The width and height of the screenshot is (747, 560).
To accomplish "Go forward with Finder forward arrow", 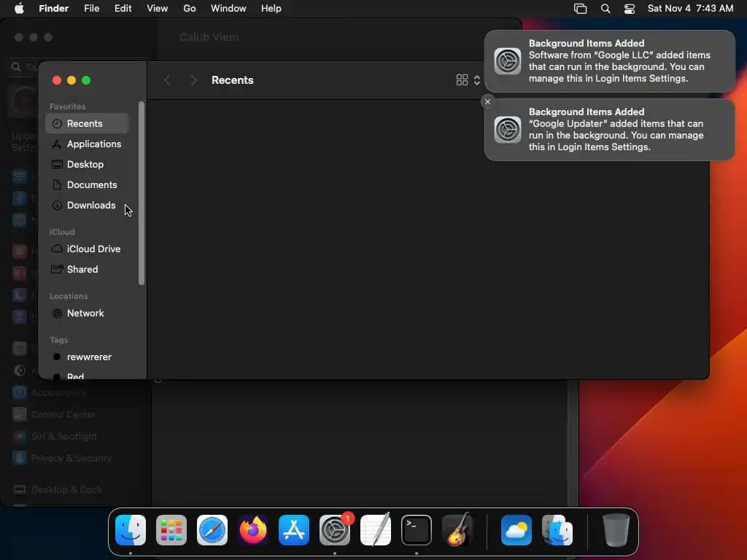I will (x=193, y=80).
